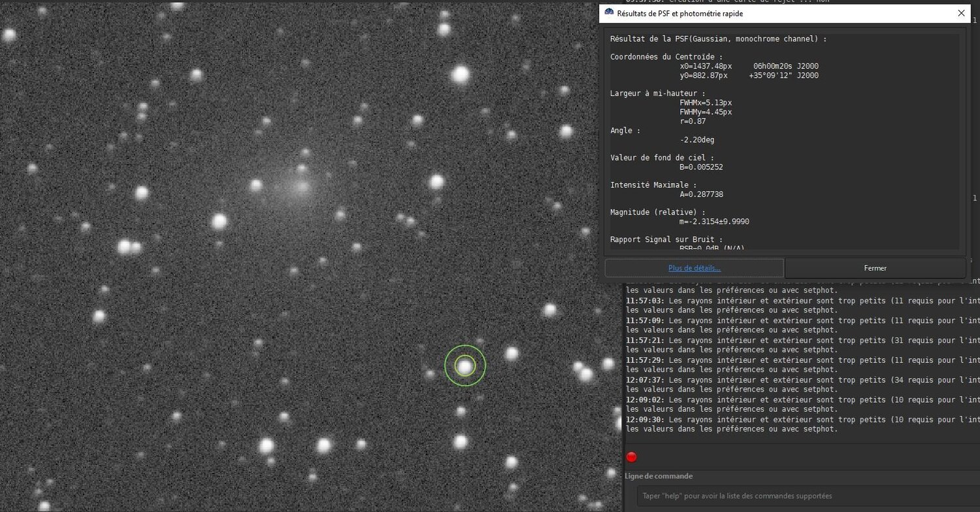Click the "Magnitude (relative) :" heading

click(x=658, y=213)
